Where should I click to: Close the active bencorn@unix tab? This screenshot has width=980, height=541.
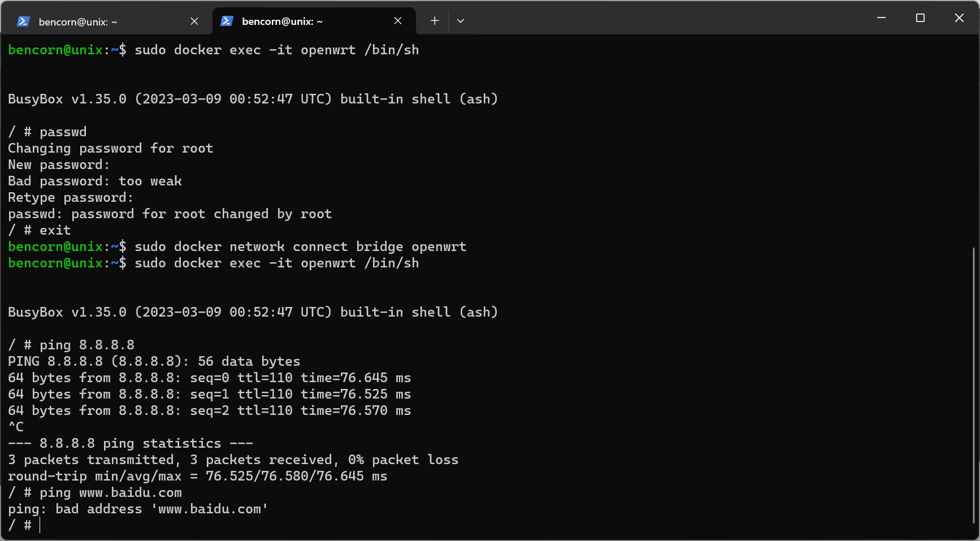tap(397, 21)
